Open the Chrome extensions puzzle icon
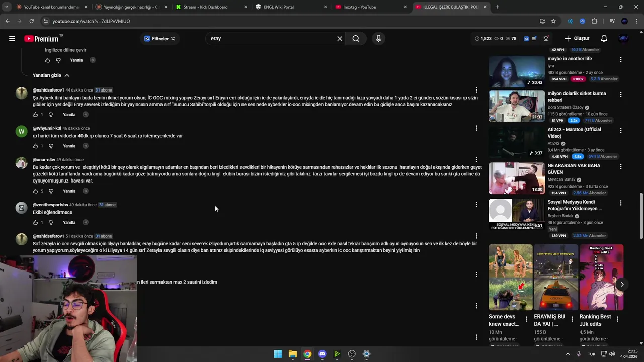This screenshot has width=644, height=362. point(595,21)
